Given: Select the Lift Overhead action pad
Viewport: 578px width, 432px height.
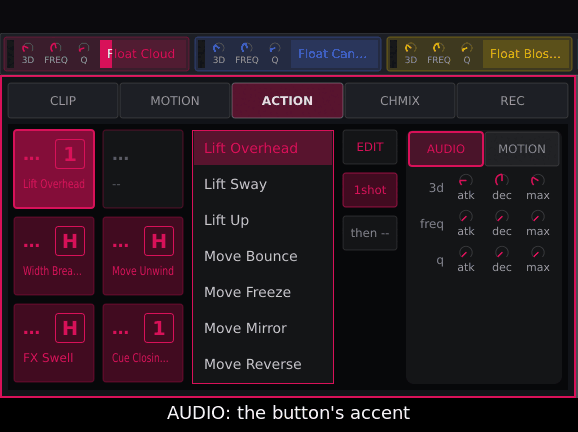Looking at the screenshot, I should tap(54, 169).
